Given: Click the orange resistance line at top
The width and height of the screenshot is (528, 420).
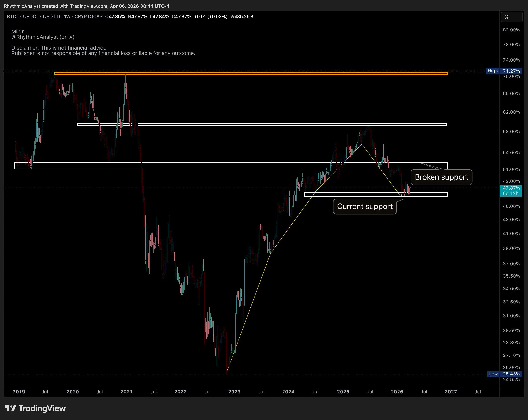Looking at the screenshot, I should (x=245, y=73).
